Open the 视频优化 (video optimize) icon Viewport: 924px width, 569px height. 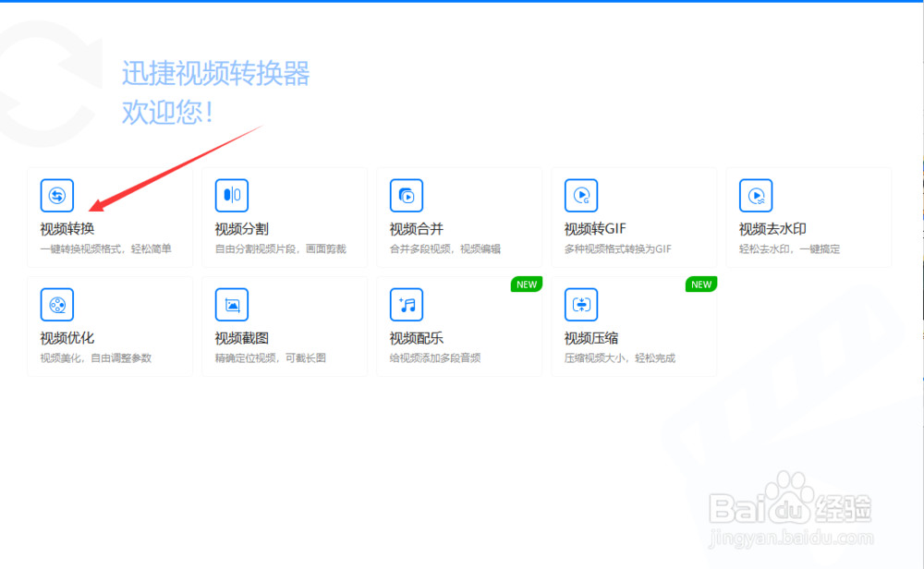coord(56,304)
